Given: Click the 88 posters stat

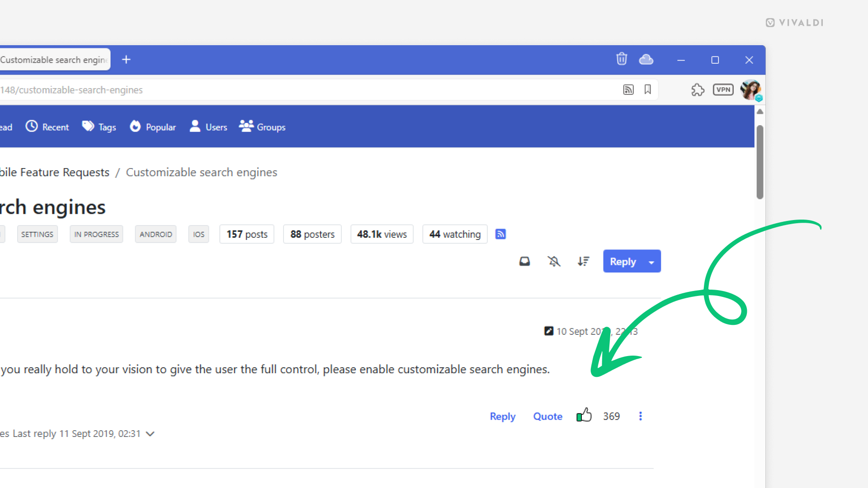Looking at the screenshot, I should point(312,234).
